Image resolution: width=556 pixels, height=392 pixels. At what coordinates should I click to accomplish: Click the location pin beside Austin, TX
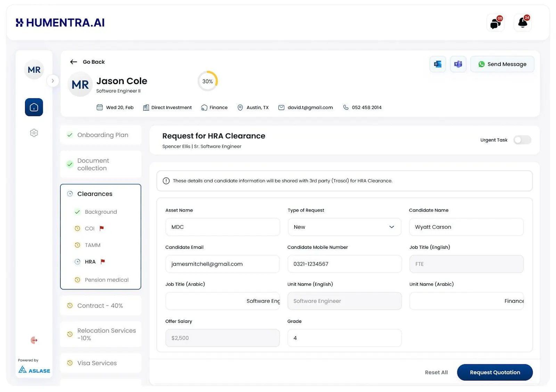click(240, 107)
